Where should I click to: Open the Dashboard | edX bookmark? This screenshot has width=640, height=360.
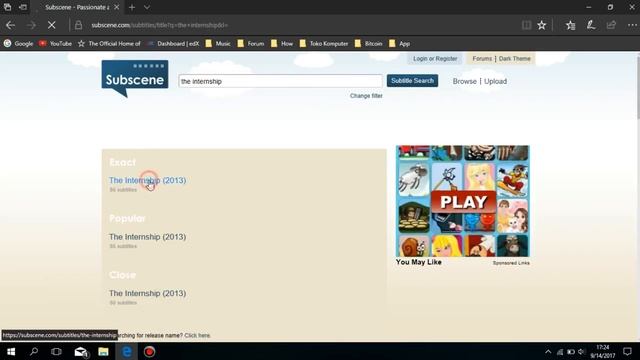(x=173, y=43)
